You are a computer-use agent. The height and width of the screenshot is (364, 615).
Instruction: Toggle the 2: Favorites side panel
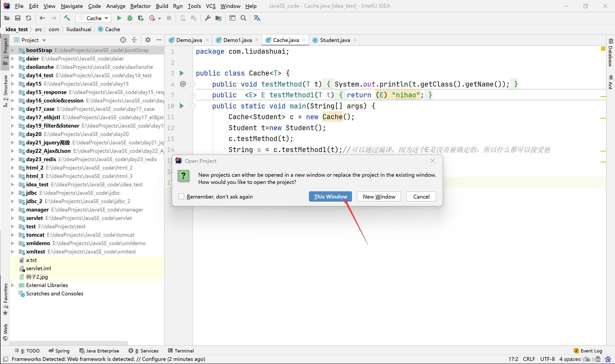6,299
